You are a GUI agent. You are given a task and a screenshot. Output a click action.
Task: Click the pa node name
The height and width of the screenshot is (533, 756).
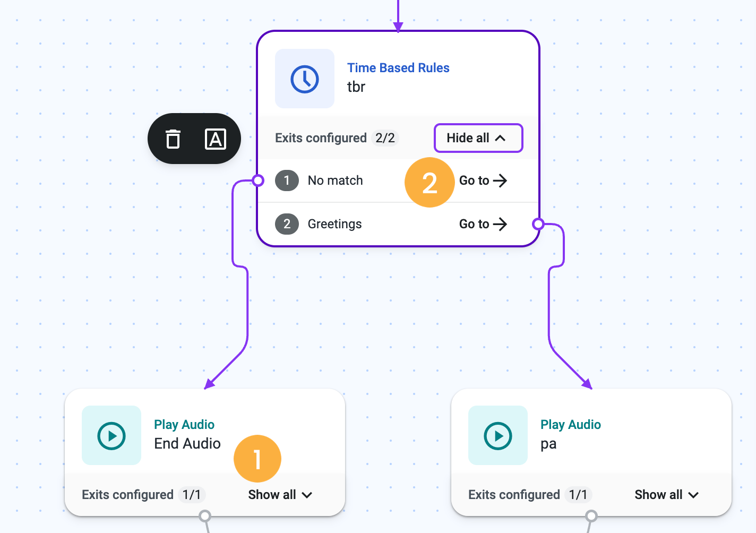(548, 444)
